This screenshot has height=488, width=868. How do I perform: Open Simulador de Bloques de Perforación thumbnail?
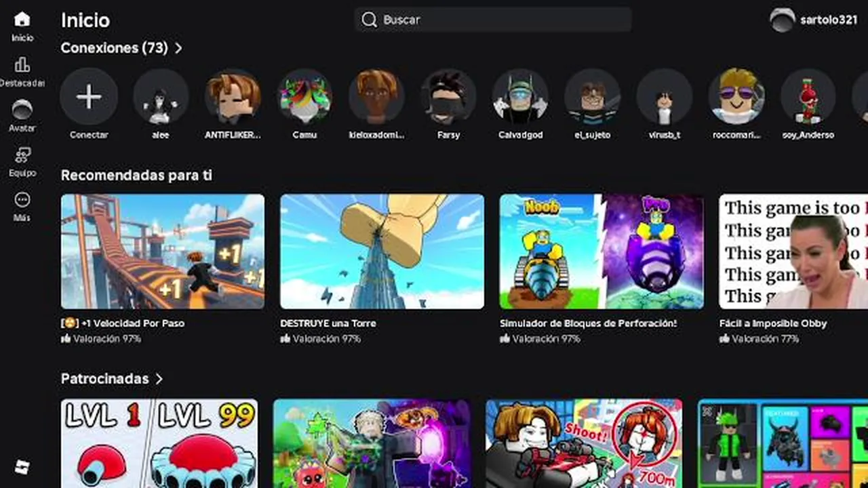click(x=601, y=251)
